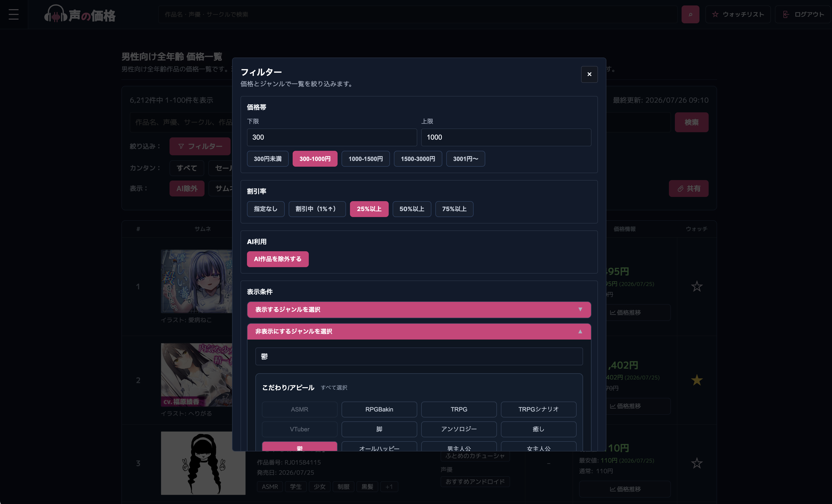The width and height of the screenshot is (832, 504).
Task: Select the アンソロジー genre chip
Action: click(459, 429)
